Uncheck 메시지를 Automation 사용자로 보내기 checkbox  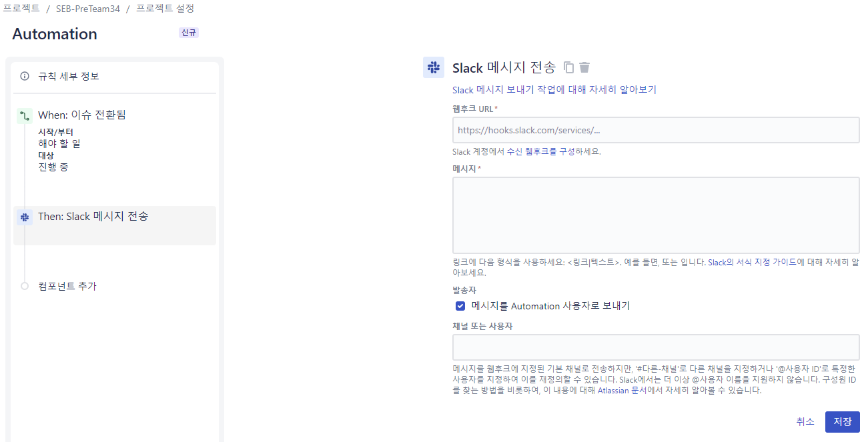[460, 306]
